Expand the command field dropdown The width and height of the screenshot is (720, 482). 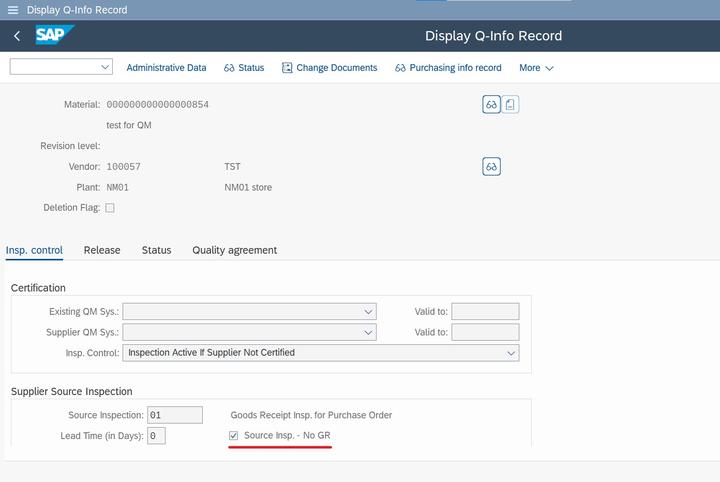[105, 67]
